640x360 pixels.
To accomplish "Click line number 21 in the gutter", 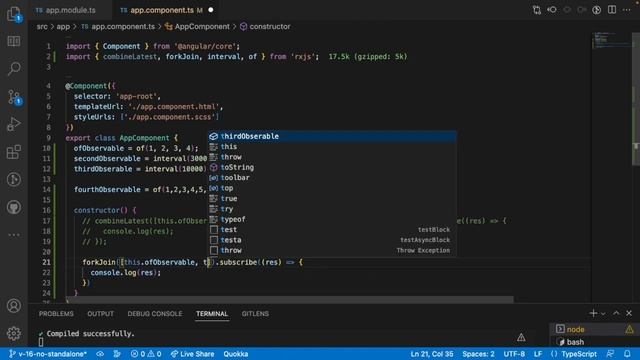I will [x=47, y=262].
